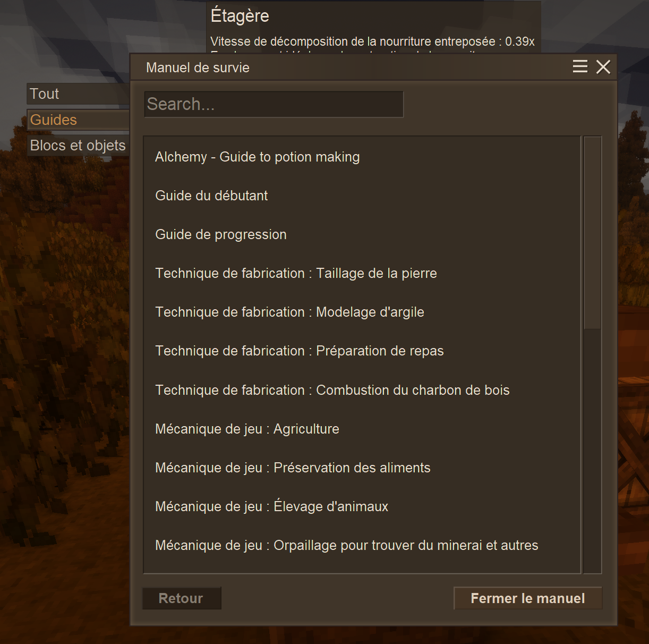Viewport: 649px width, 644px height.
Task: Open the Blocs et objets tab
Action: [78, 146]
